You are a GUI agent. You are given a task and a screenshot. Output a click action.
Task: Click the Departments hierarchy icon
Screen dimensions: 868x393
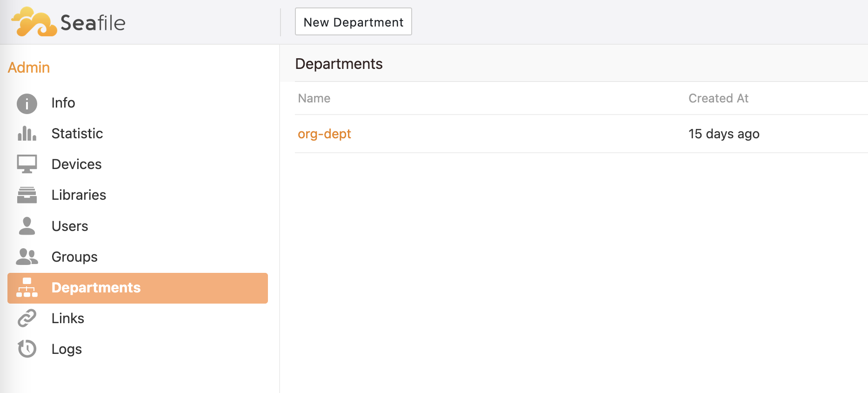point(27,287)
